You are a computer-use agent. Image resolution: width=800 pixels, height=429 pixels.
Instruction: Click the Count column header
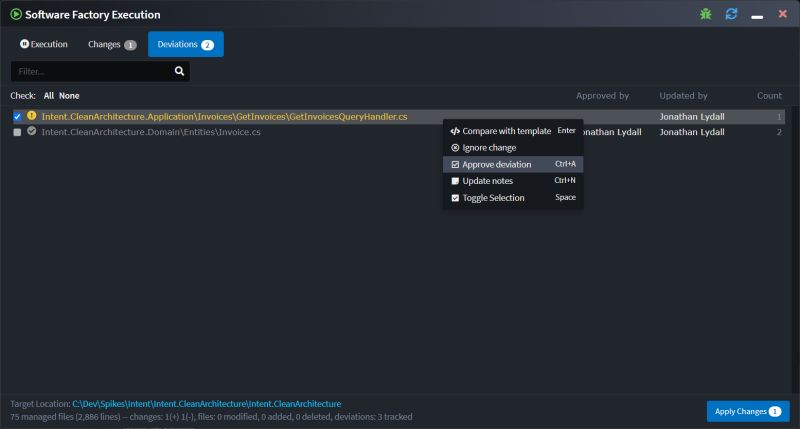(769, 96)
